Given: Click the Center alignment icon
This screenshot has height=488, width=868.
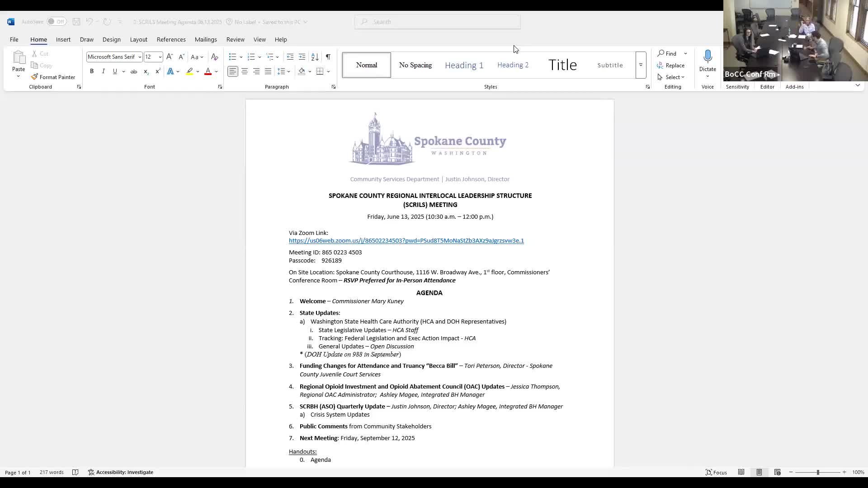Looking at the screenshot, I should (x=245, y=71).
